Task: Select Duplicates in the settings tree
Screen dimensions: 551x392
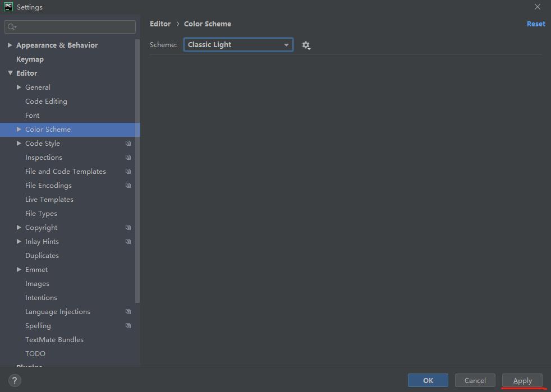Action: pyautogui.click(x=42, y=256)
